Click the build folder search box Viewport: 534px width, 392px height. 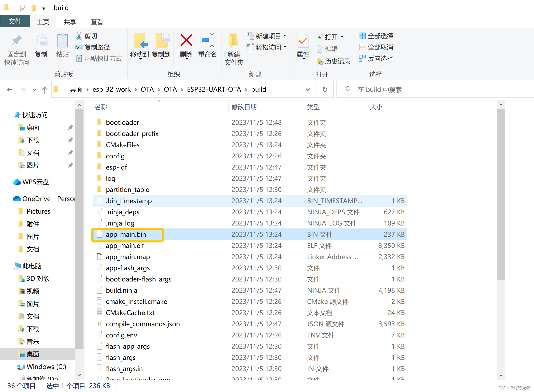(x=435, y=90)
